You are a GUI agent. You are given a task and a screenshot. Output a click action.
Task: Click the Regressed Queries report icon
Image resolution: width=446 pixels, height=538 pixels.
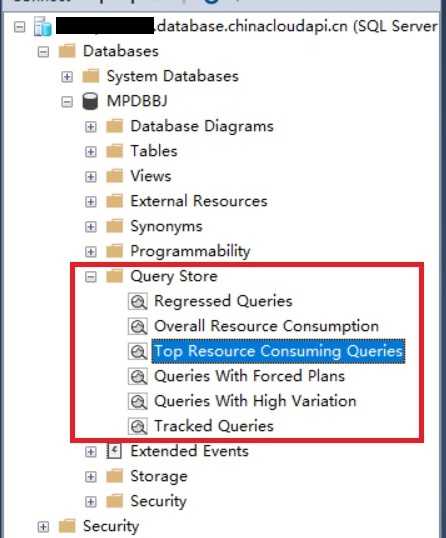pos(138,302)
